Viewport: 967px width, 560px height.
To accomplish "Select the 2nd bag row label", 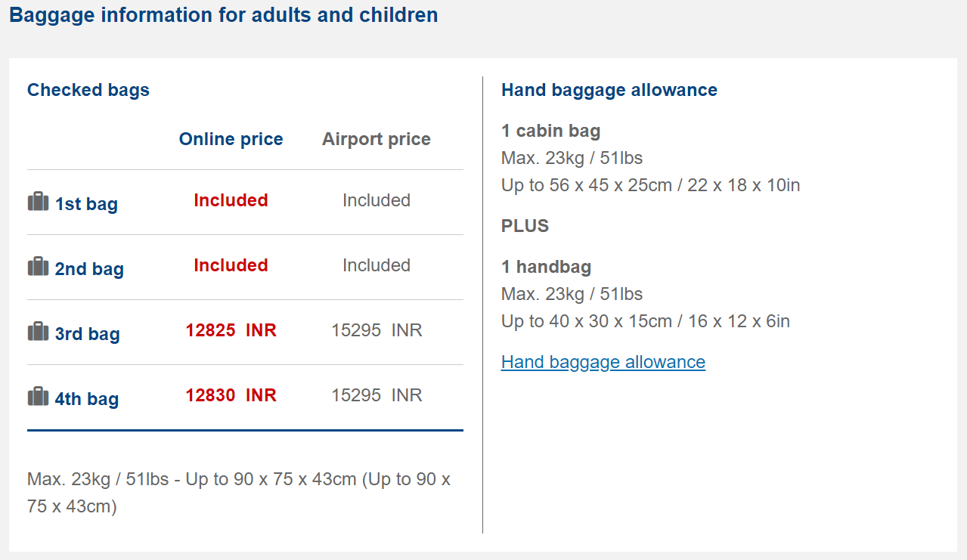I will (x=89, y=269).
